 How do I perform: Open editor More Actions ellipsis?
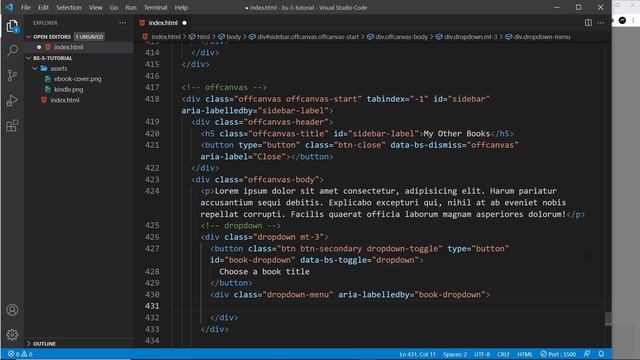coord(601,23)
